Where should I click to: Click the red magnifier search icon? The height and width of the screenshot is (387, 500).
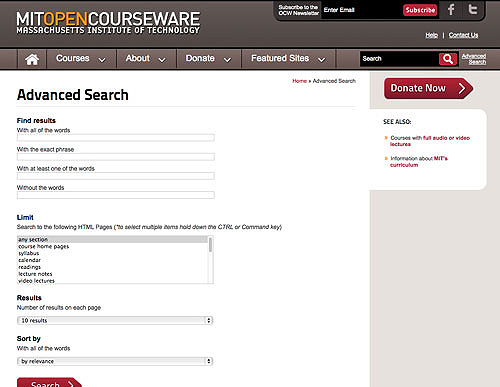448,59
